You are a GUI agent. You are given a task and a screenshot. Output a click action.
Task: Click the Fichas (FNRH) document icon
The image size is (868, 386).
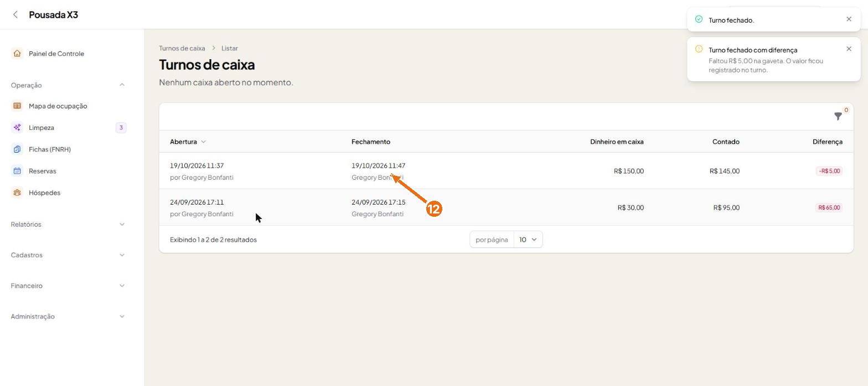click(x=17, y=149)
